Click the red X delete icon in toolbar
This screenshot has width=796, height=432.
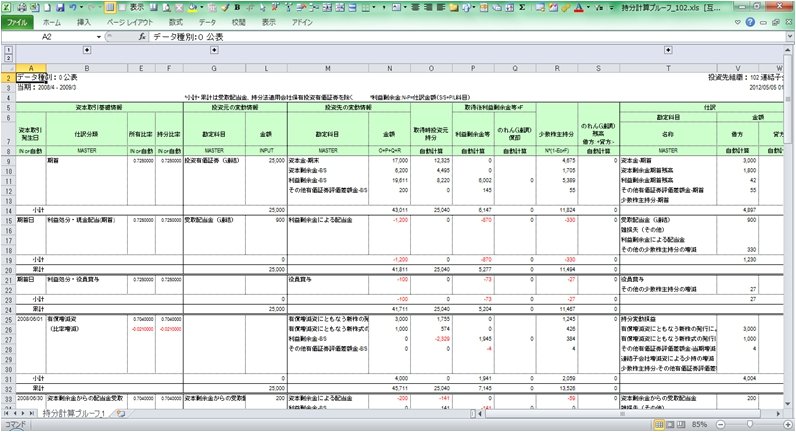179,8
